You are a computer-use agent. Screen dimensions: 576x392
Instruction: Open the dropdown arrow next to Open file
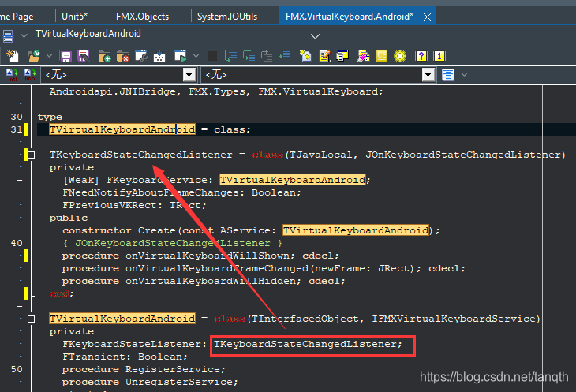click(x=49, y=56)
